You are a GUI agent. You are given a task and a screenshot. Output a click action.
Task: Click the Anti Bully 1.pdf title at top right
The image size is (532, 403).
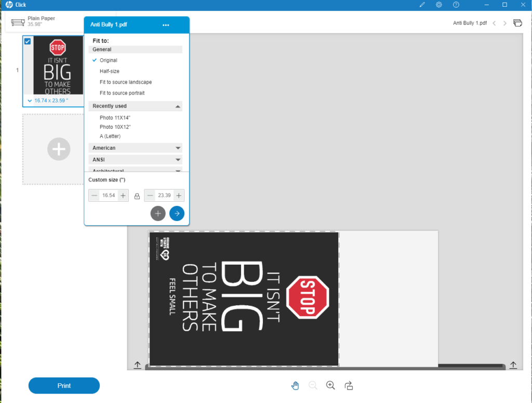pyautogui.click(x=470, y=23)
